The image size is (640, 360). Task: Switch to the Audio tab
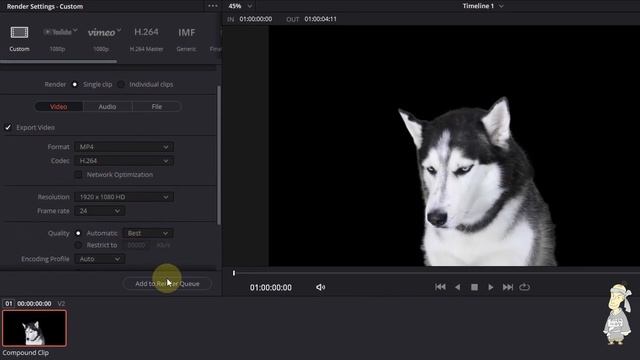107,107
